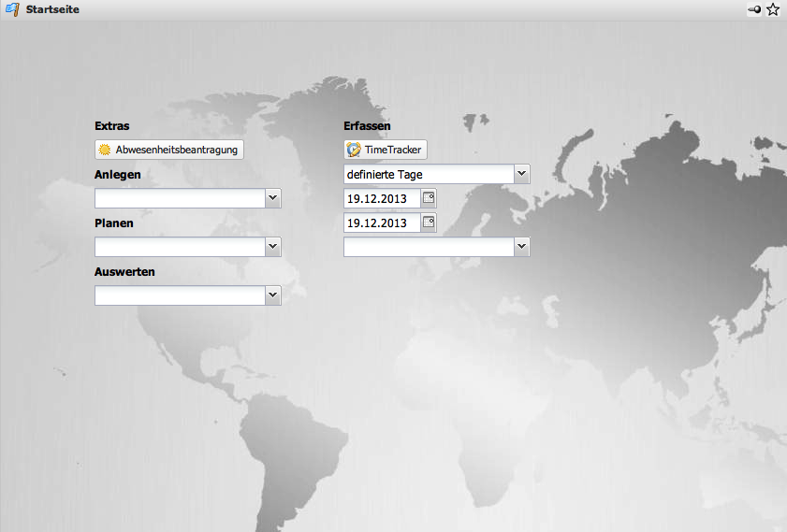787x532 pixels.
Task: Click the empty Planen combo box field
Action: pyautogui.click(x=179, y=247)
